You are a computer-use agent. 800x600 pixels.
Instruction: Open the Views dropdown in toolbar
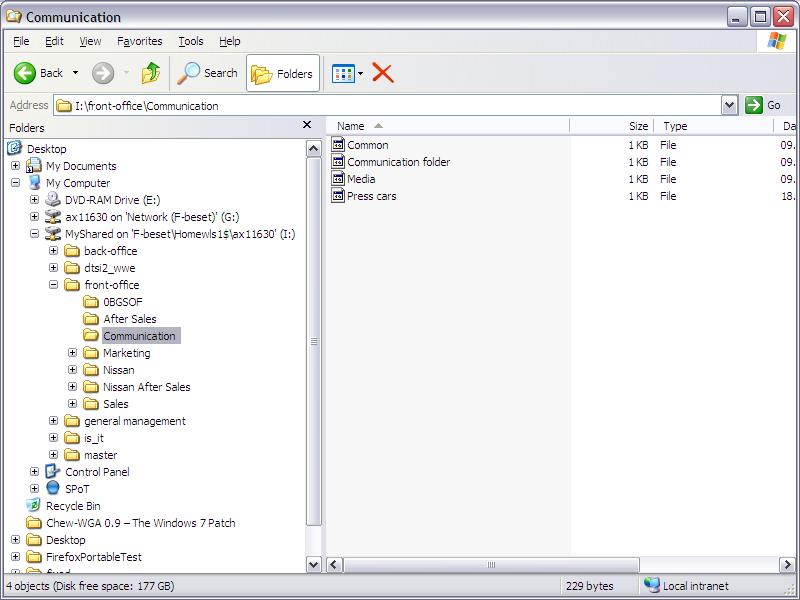coord(348,73)
